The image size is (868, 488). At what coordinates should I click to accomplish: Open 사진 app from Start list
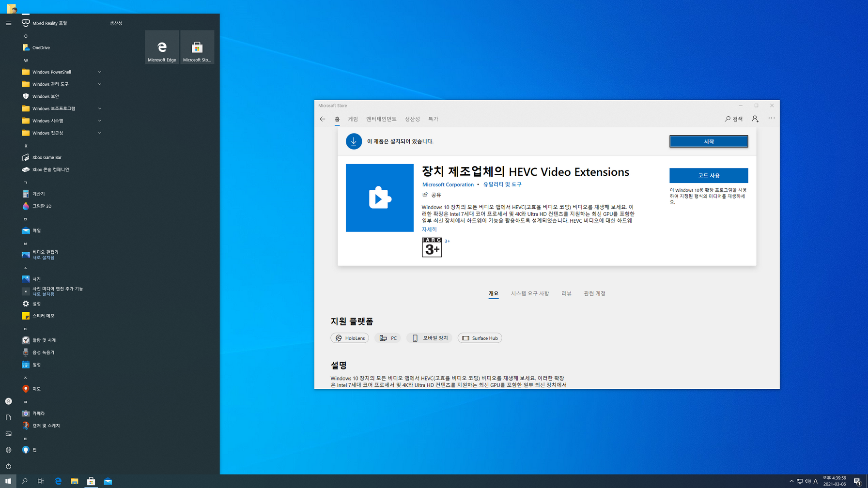click(x=62, y=279)
